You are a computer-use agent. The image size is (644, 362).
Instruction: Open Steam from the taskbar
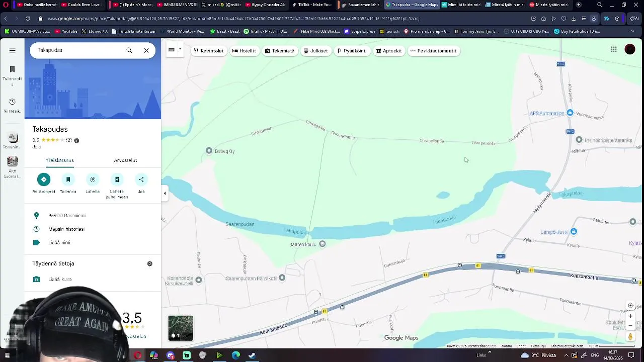[252, 355]
